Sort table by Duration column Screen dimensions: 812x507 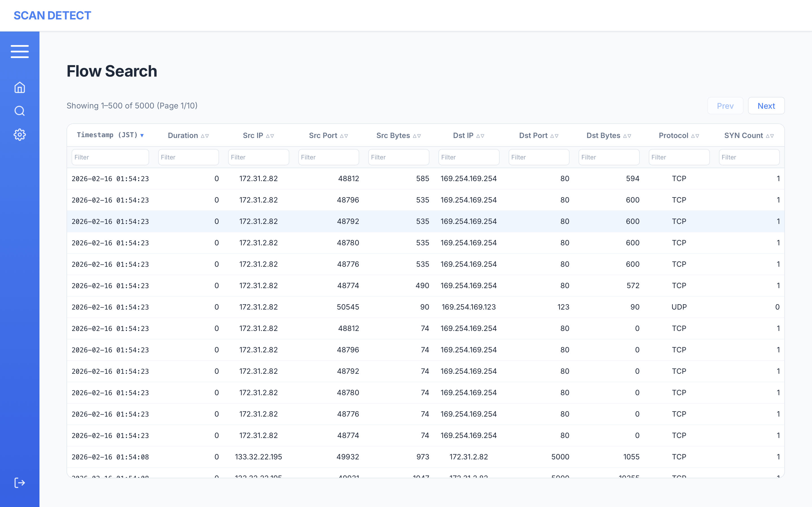click(188, 135)
